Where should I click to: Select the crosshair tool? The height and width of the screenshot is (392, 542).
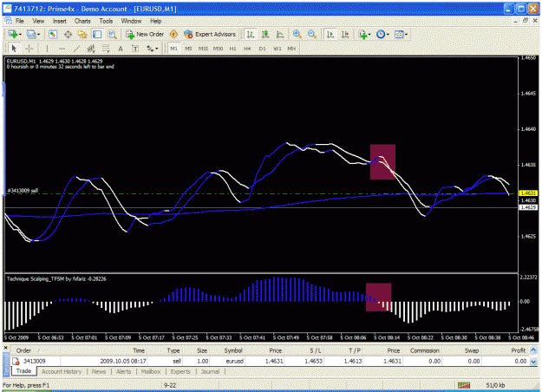pyautogui.click(x=29, y=49)
